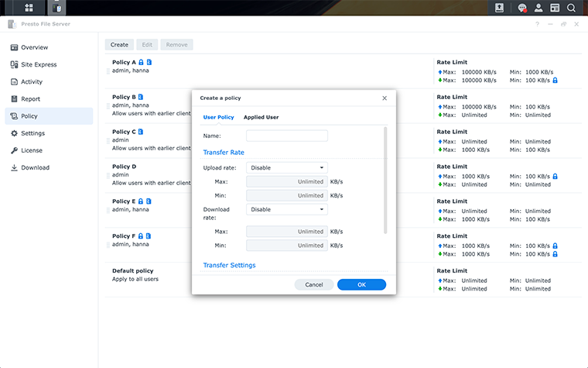Viewport: 588px width, 368px height.
Task: Open the Overview section in the sidebar
Action: pos(34,47)
